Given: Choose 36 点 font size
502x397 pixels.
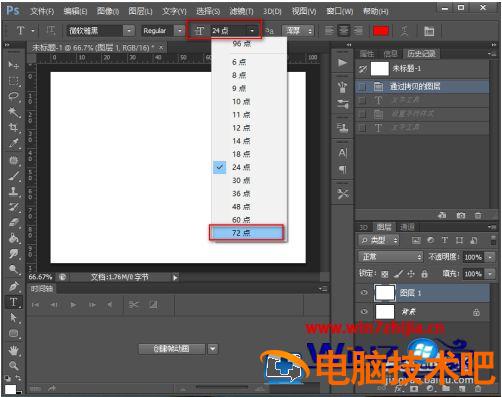Looking at the screenshot, I should [x=249, y=193].
